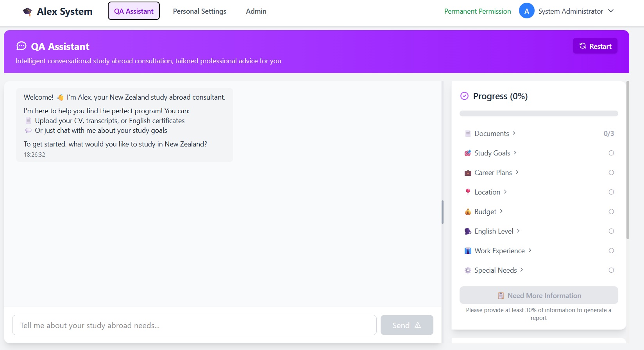
Task: Expand the Work Experience chevron
Action: click(x=530, y=250)
